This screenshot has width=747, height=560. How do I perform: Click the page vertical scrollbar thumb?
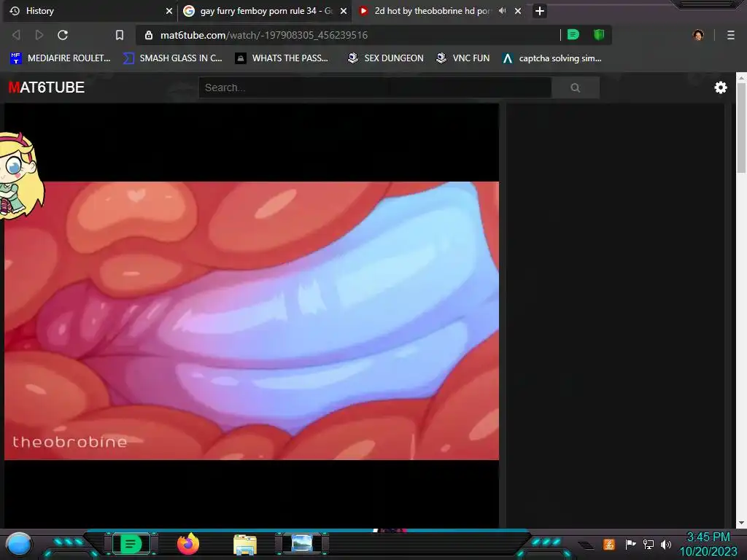tap(741, 128)
